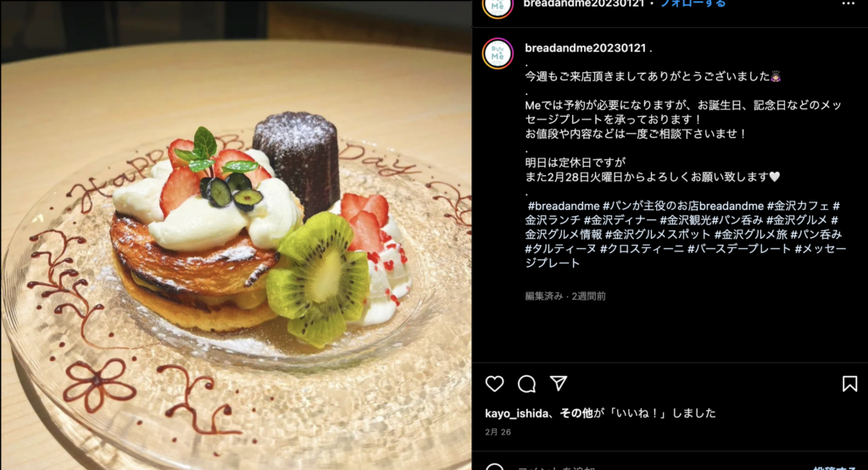
Task: Click breadandme profile avatar beside caption
Action: click(498, 53)
